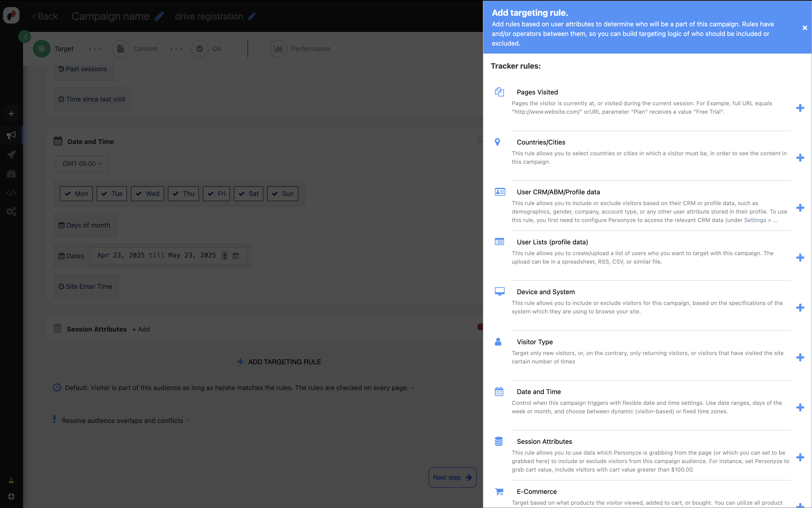This screenshot has height=508, width=812.
Task: Add Date and Time rule plus in panel
Action: point(800,407)
